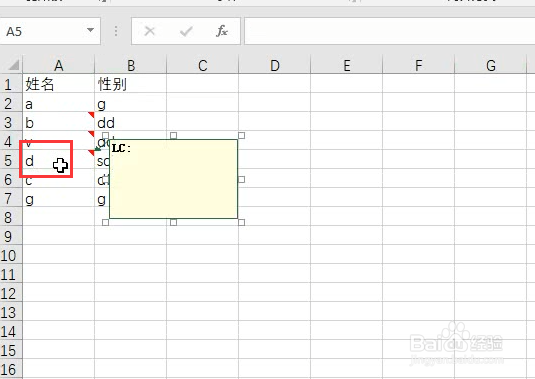Click the cancel X icon in formula bar
Viewport: 535px width, 379px height.
(149, 31)
